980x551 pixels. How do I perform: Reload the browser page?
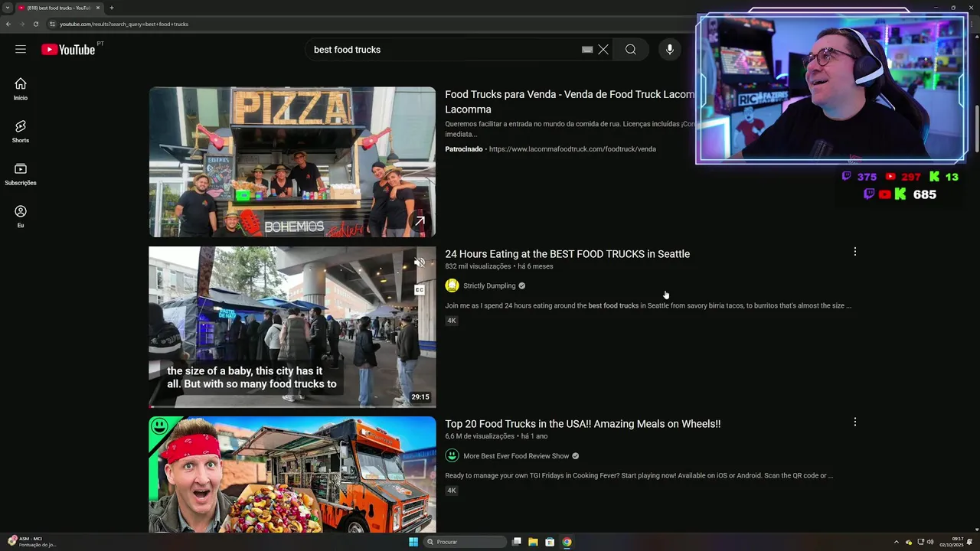pyautogui.click(x=36, y=24)
